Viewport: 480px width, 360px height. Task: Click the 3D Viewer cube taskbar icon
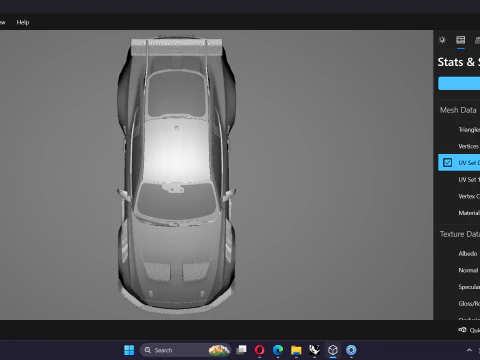(333, 350)
